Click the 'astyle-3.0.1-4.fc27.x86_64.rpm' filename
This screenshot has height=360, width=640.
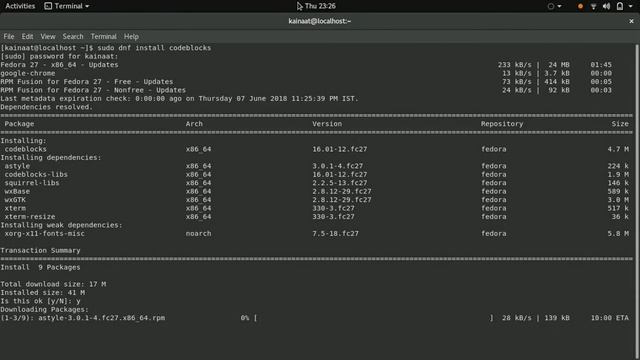(102, 318)
